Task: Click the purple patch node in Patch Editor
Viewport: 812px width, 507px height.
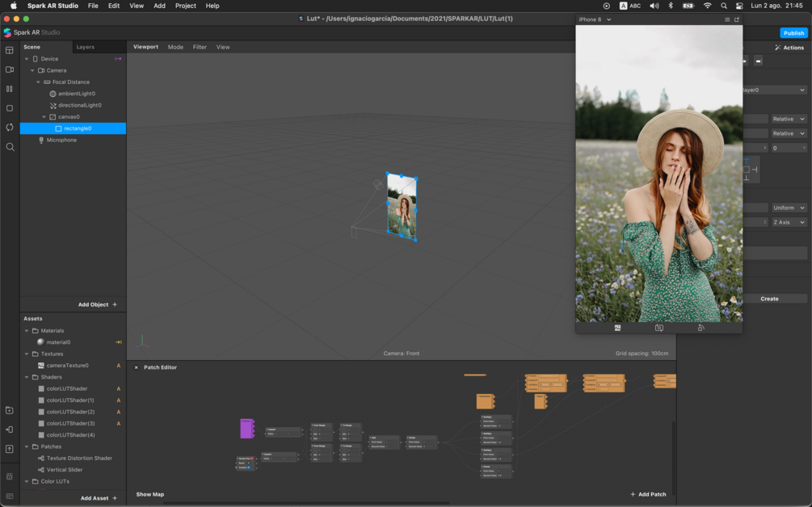Action: point(247,429)
